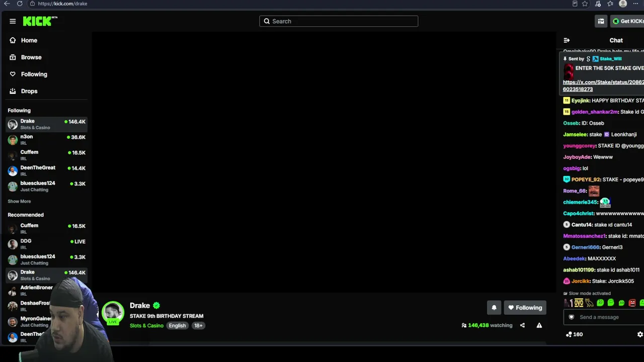This screenshot has height=362, width=644.
Task: Go back with the browser back arrow
Action: 7,4
